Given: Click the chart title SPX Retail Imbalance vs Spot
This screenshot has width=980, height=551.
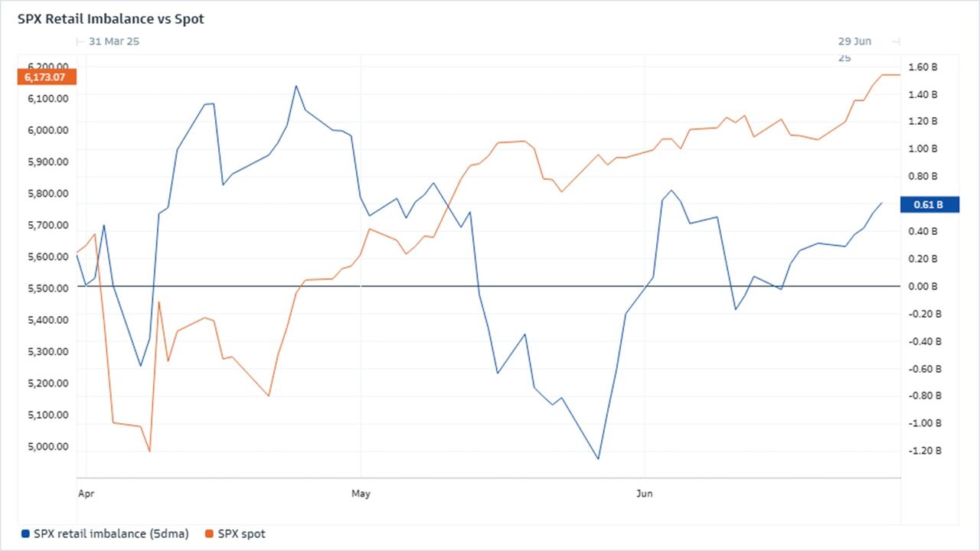Looking at the screenshot, I should coord(111,19).
